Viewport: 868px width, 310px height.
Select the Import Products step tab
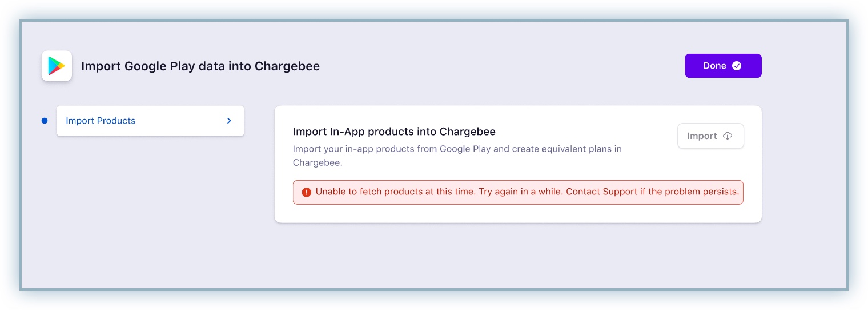[150, 121]
